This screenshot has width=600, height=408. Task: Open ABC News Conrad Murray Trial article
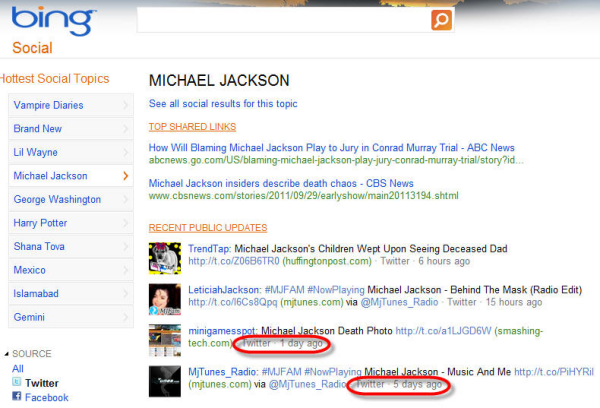[x=331, y=148]
